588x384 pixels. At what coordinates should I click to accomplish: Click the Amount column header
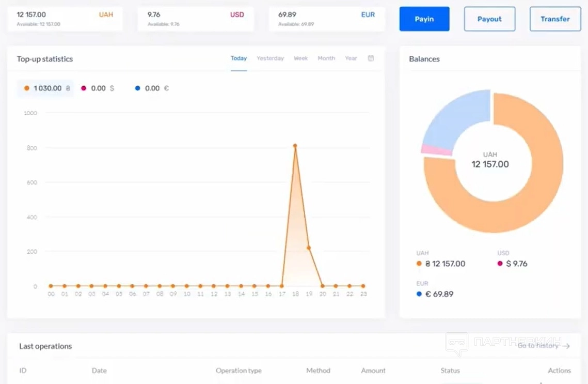click(x=373, y=371)
